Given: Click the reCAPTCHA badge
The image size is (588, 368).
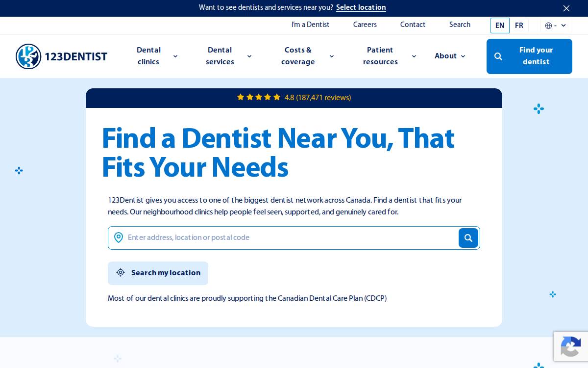Looking at the screenshot, I should pyautogui.click(x=571, y=347).
